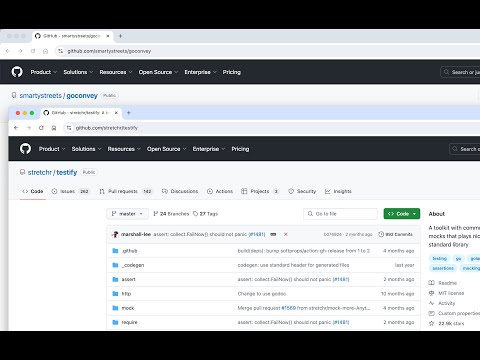This screenshot has height=360, width=480.
Task: Reload the goconvey page
Action: (33, 51)
